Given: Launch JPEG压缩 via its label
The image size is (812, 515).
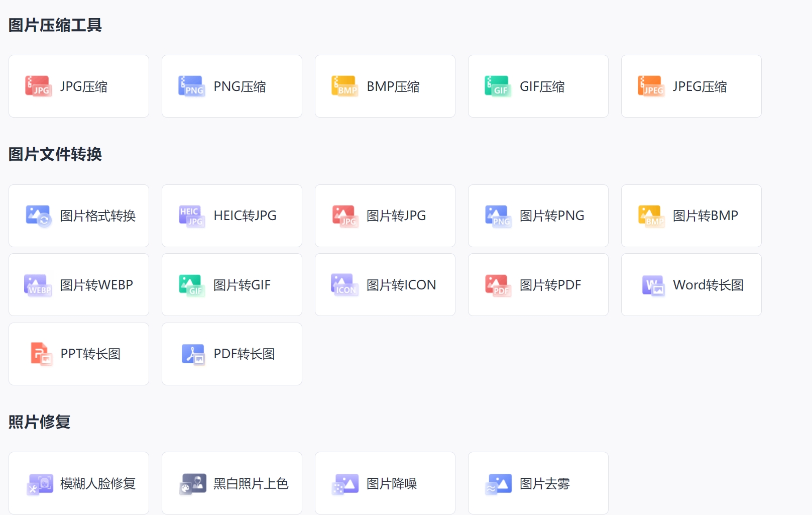Looking at the screenshot, I should click(700, 86).
